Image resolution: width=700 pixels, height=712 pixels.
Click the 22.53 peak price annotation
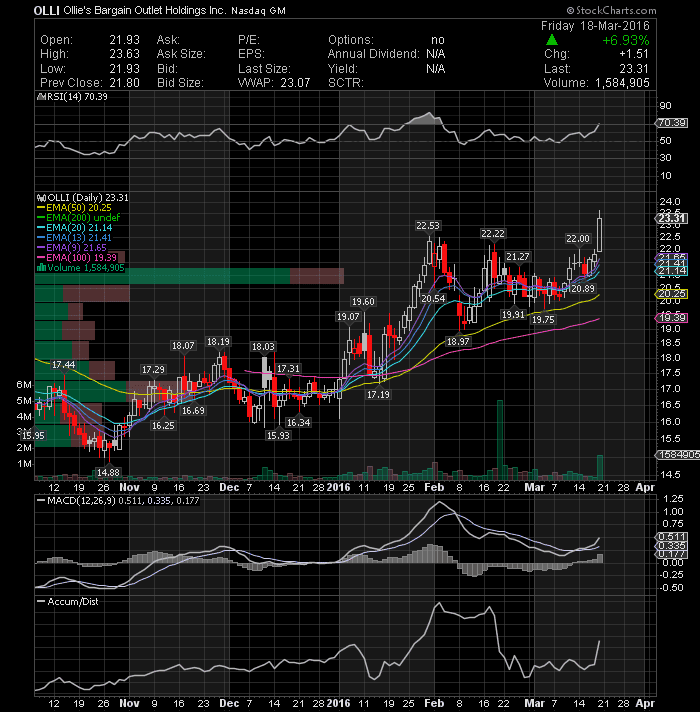pos(428,226)
